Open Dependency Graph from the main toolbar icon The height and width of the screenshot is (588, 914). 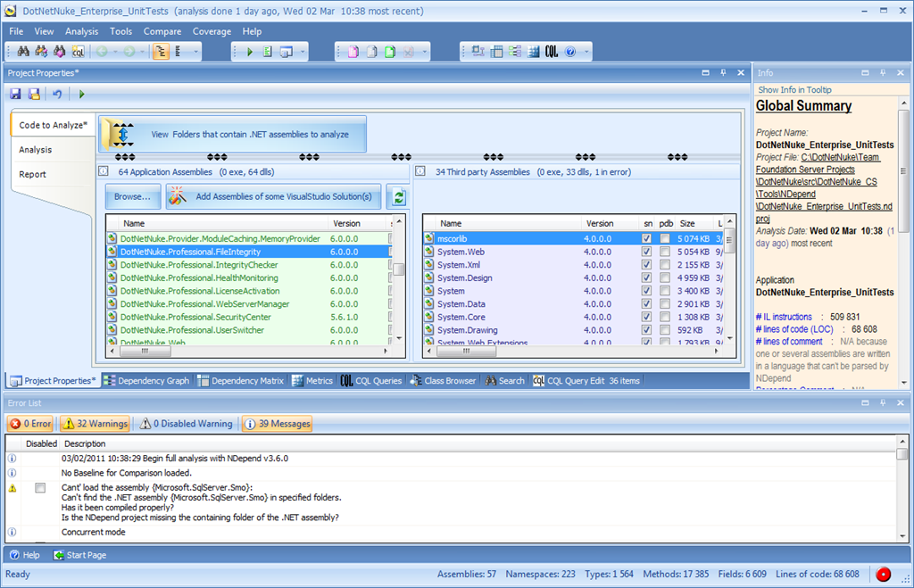click(x=478, y=52)
